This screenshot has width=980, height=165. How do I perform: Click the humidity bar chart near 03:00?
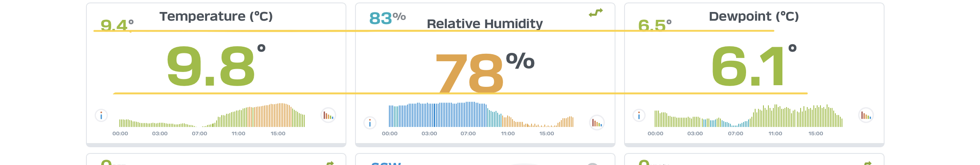(x=429, y=115)
